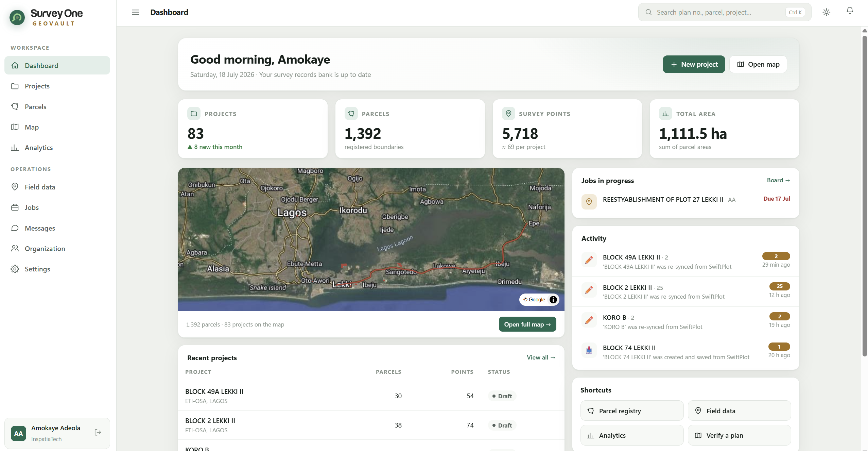Click the search magnifier icon

[648, 12]
